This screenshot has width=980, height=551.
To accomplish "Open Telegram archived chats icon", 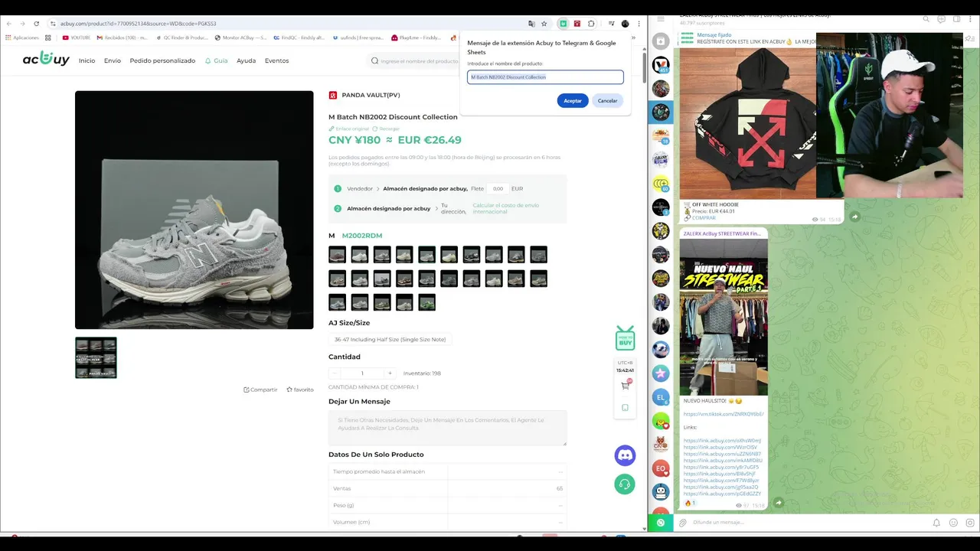I will click(x=661, y=41).
